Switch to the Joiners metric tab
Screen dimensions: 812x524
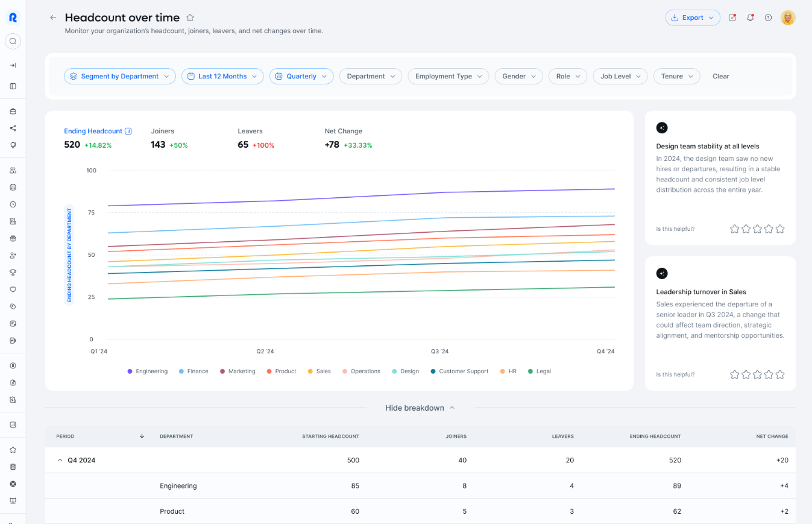pos(163,137)
